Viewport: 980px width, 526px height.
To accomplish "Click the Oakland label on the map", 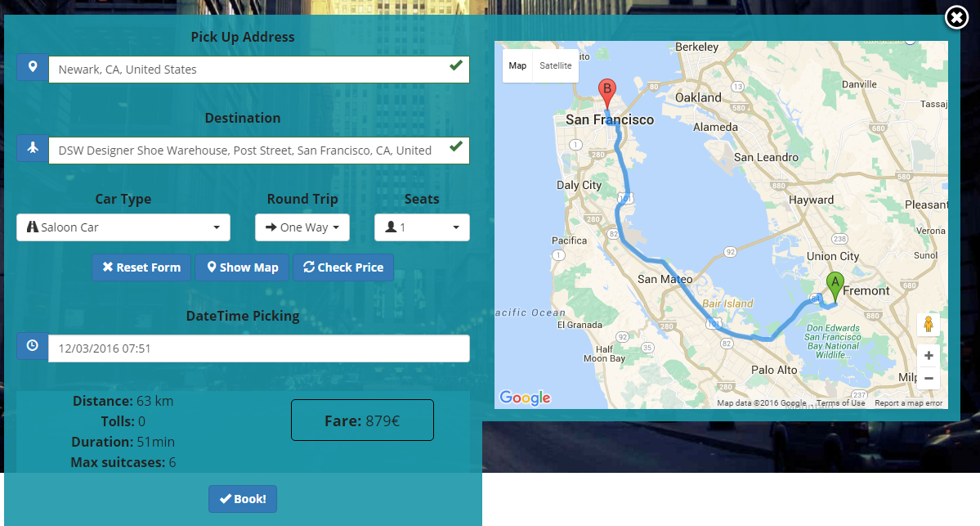I will [698, 97].
